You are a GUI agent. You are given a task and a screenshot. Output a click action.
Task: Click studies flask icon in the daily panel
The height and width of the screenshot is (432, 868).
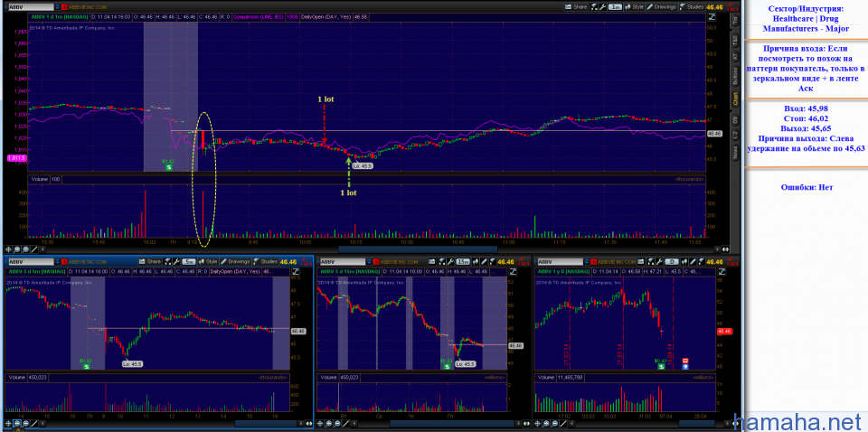(701, 261)
